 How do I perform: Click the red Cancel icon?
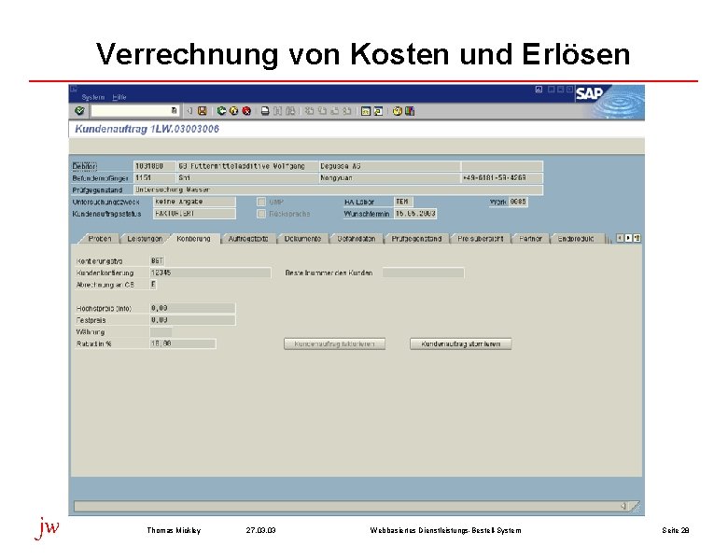tap(246, 111)
